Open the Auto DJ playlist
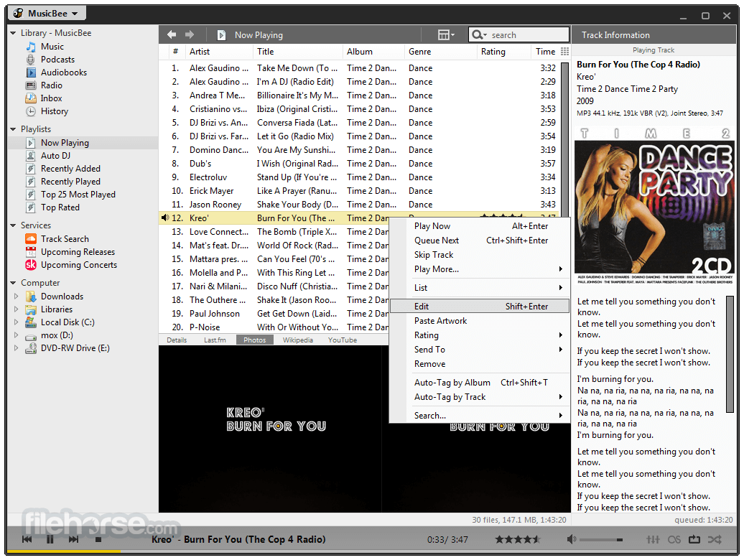The height and width of the screenshot is (560, 744). 55,156
